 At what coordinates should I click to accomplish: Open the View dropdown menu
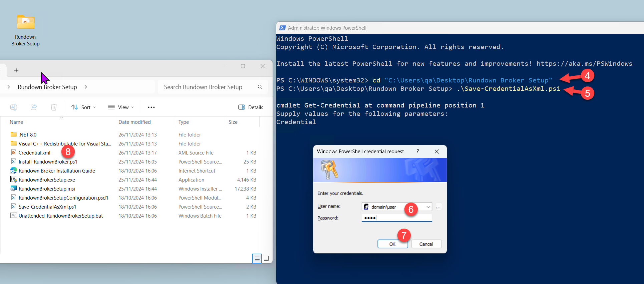click(121, 107)
